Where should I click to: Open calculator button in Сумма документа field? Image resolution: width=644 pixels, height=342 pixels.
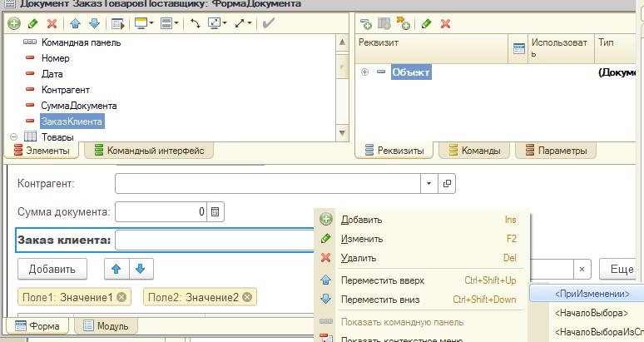tap(215, 212)
